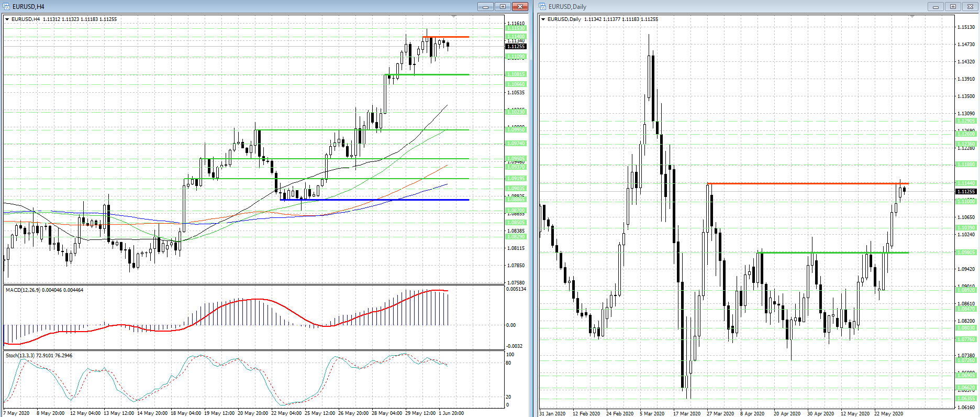980x417 pixels.
Task: Select the blue horizontal support line on H4
Action: (x=374, y=200)
